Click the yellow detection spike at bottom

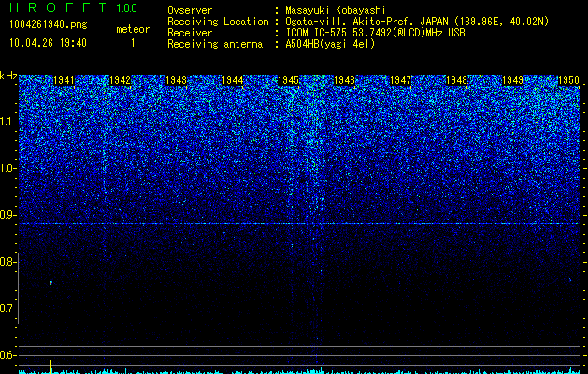[51, 366]
